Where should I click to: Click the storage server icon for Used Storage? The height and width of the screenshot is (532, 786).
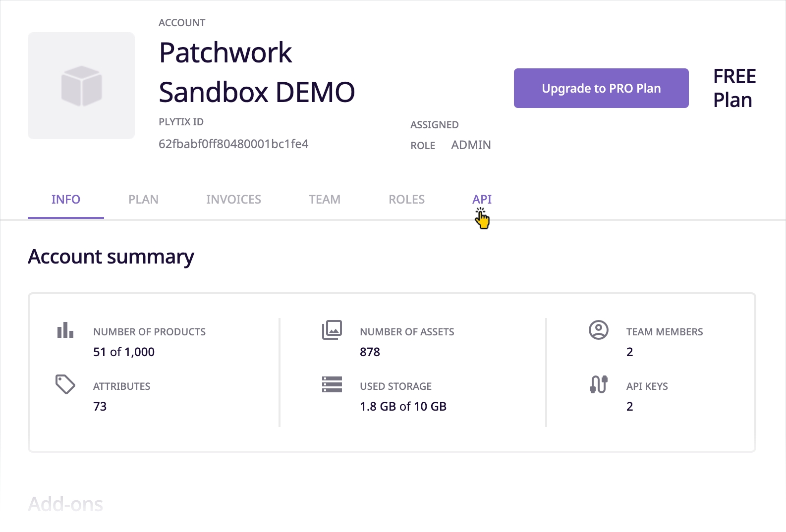[x=332, y=384]
